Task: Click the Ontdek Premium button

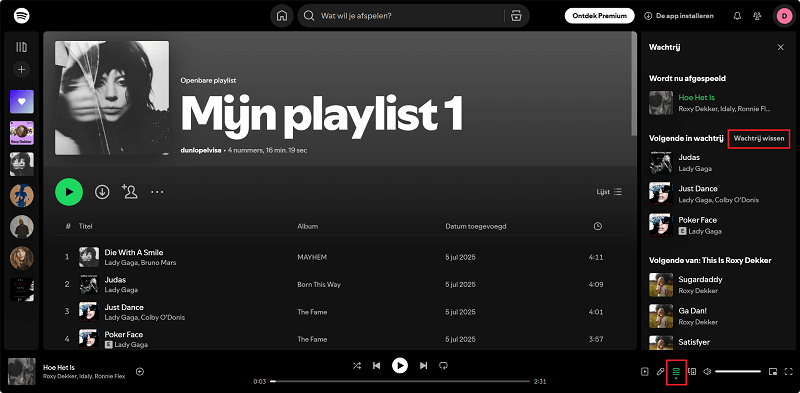Action: point(599,16)
